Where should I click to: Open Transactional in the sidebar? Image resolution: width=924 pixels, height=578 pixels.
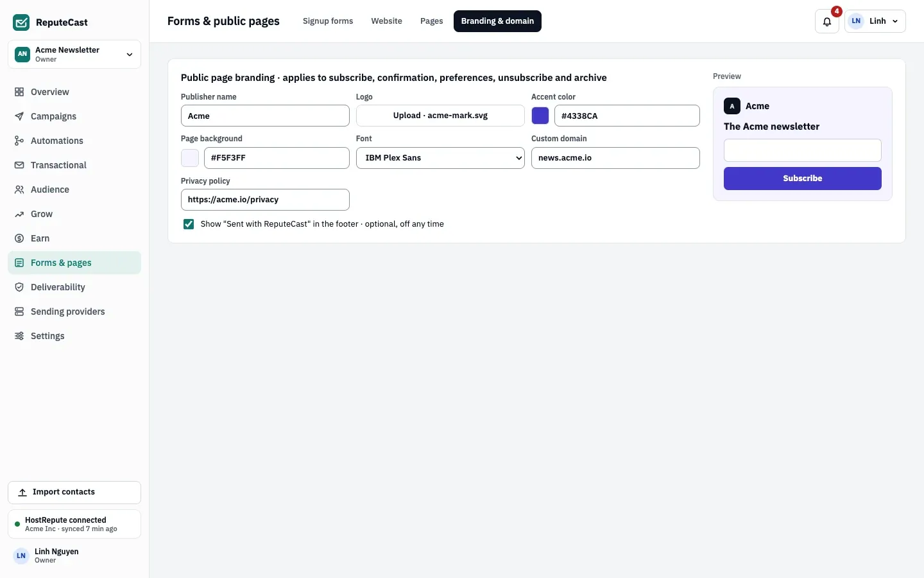74,165
